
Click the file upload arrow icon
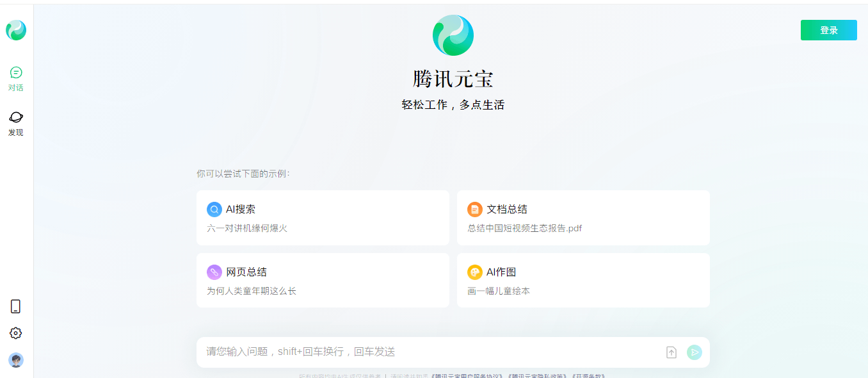pos(671,352)
